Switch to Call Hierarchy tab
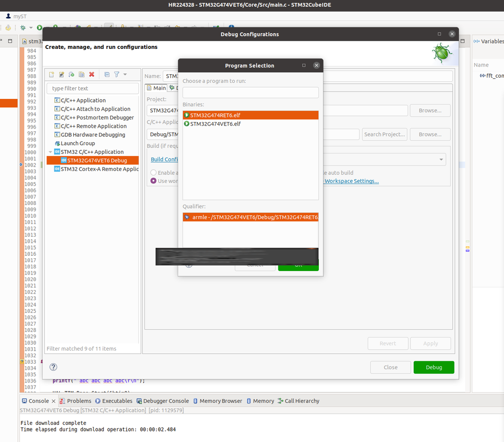The height and width of the screenshot is (442, 504). pyautogui.click(x=299, y=401)
